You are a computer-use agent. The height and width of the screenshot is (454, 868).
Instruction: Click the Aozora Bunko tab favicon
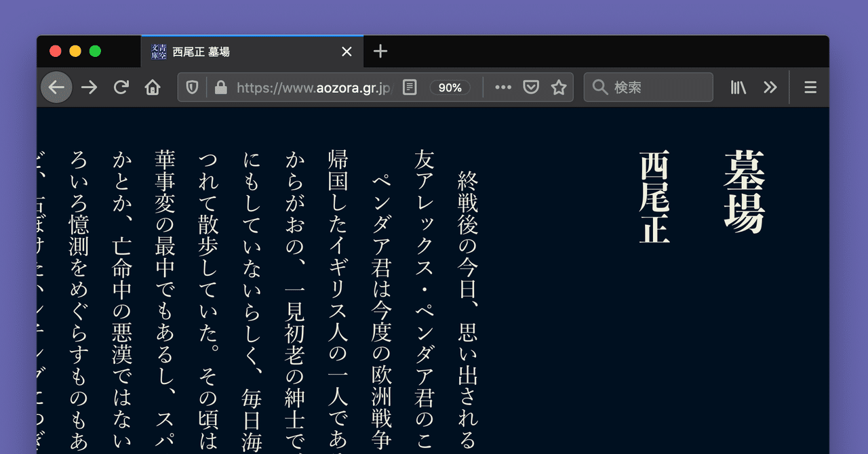159,51
